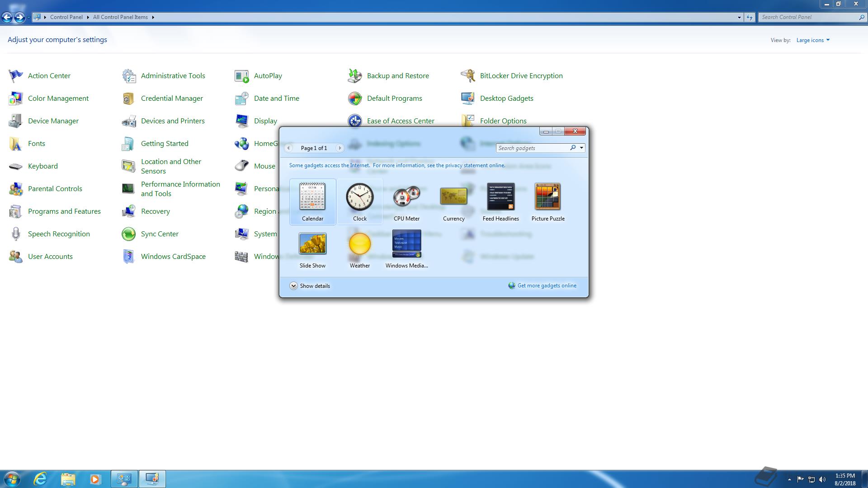Pick the Feed Headlines gadget
The width and height of the screenshot is (868, 488).
point(500,202)
